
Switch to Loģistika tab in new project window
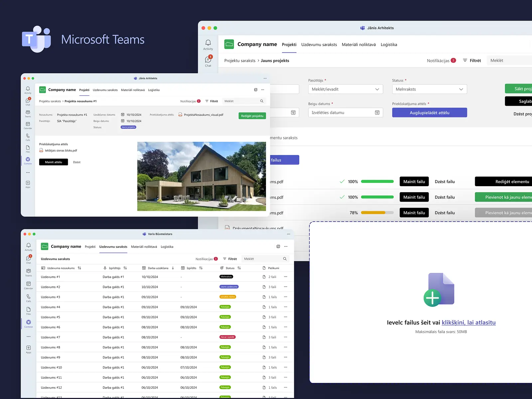pyautogui.click(x=389, y=45)
